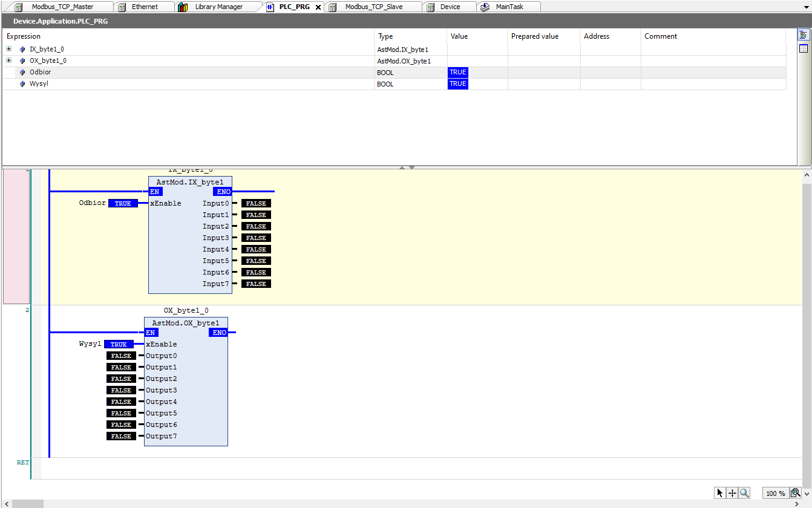Click the pane splitter collapse arrows
The width and height of the screenshot is (812, 508).
tap(407, 167)
